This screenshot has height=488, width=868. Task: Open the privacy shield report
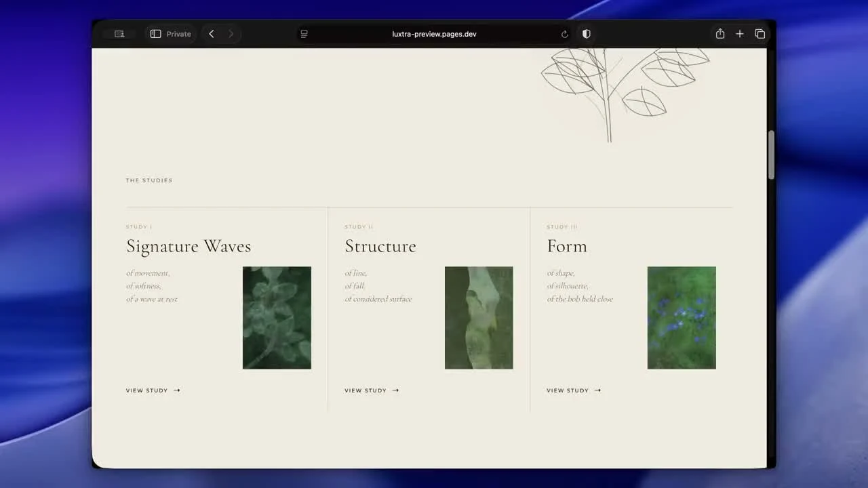tap(587, 34)
